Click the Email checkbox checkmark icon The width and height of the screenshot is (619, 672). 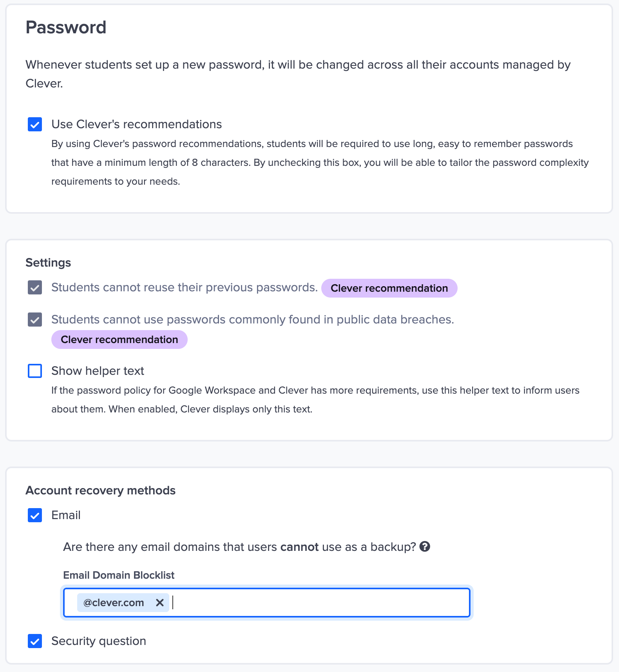click(x=34, y=515)
